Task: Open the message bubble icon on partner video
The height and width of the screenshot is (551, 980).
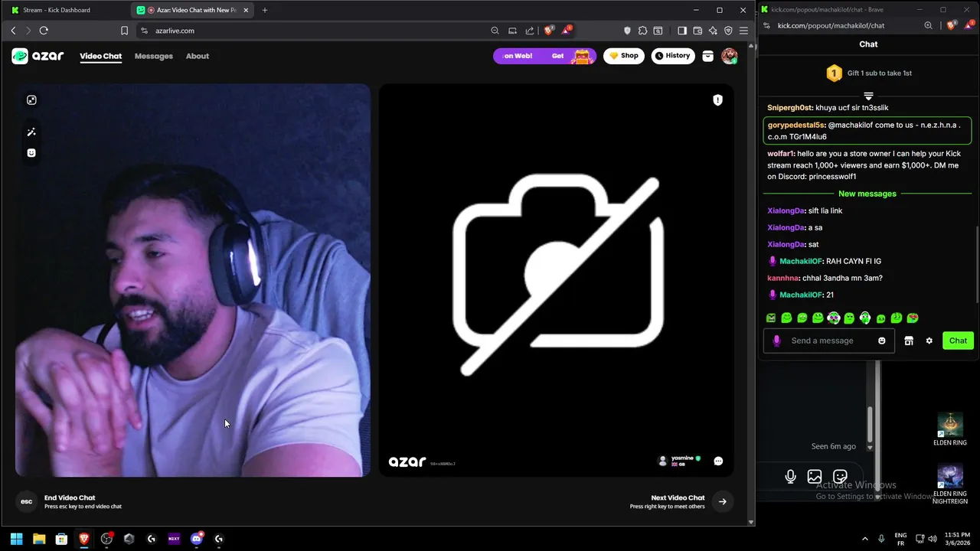Action: click(718, 461)
